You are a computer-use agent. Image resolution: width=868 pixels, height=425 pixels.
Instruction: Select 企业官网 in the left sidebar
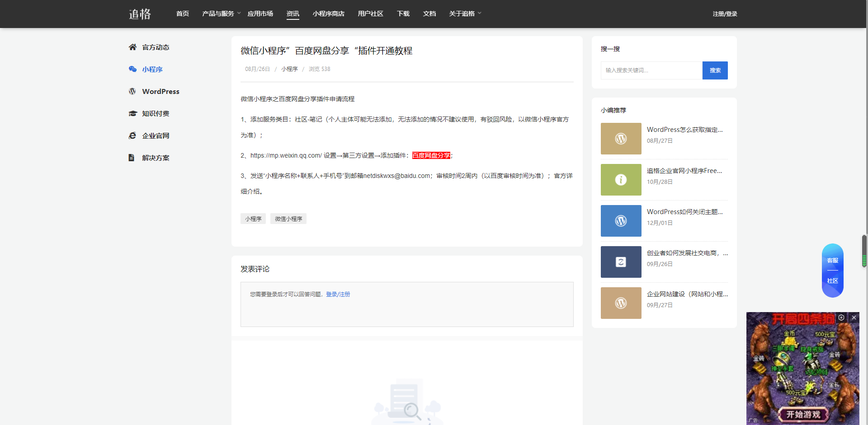(x=156, y=136)
